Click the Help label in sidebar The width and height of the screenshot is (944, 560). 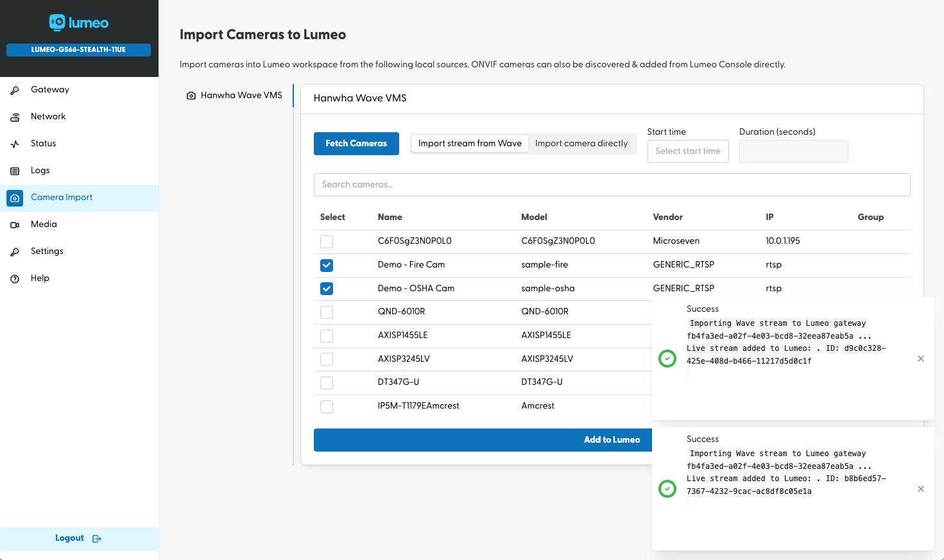click(40, 278)
